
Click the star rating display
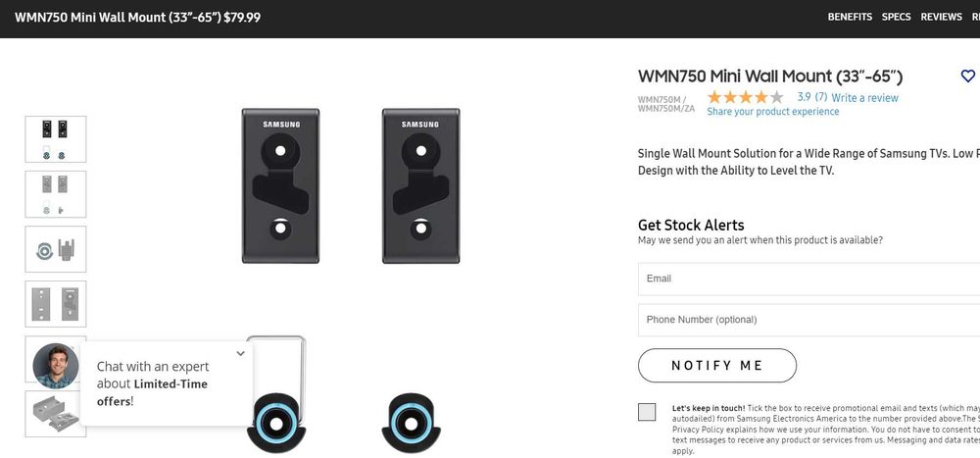pyautogui.click(x=745, y=97)
